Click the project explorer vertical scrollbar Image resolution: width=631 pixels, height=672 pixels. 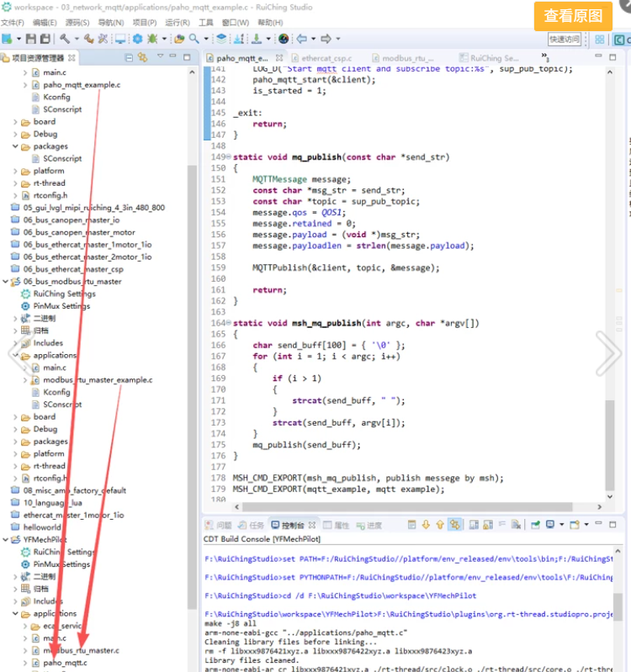[192, 386]
